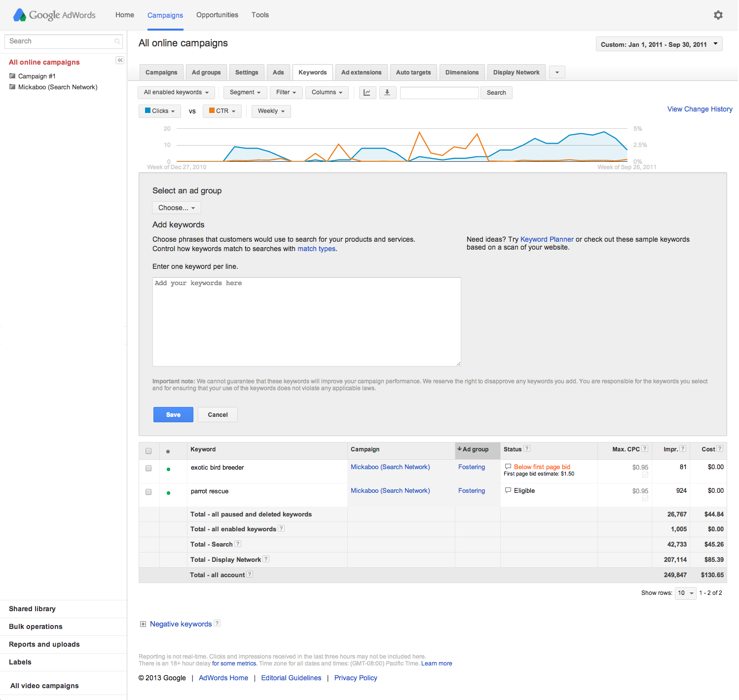Click green status dot for parrot rescue
Viewport: 739px width, 700px height.
click(168, 493)
